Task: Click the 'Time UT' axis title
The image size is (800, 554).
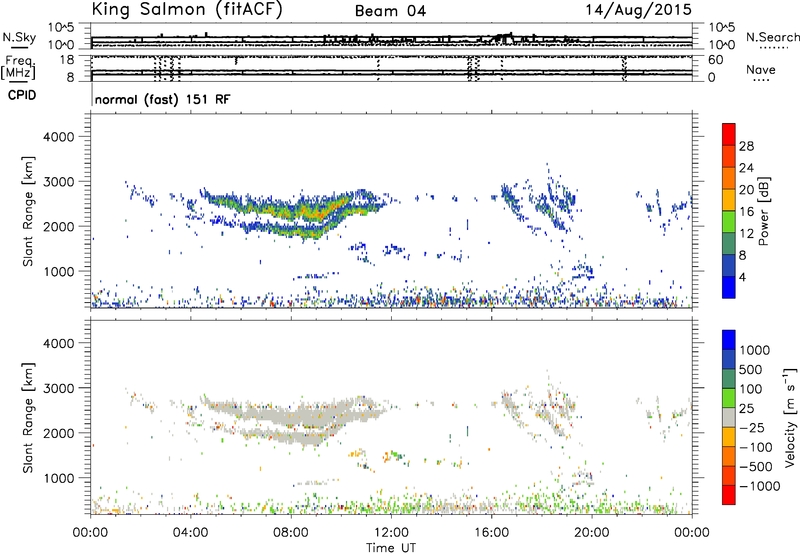Action: click(x=391, y=548)
